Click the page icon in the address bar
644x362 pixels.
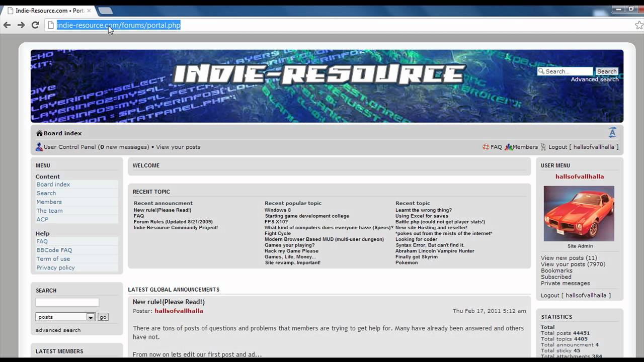coord(50,25)
